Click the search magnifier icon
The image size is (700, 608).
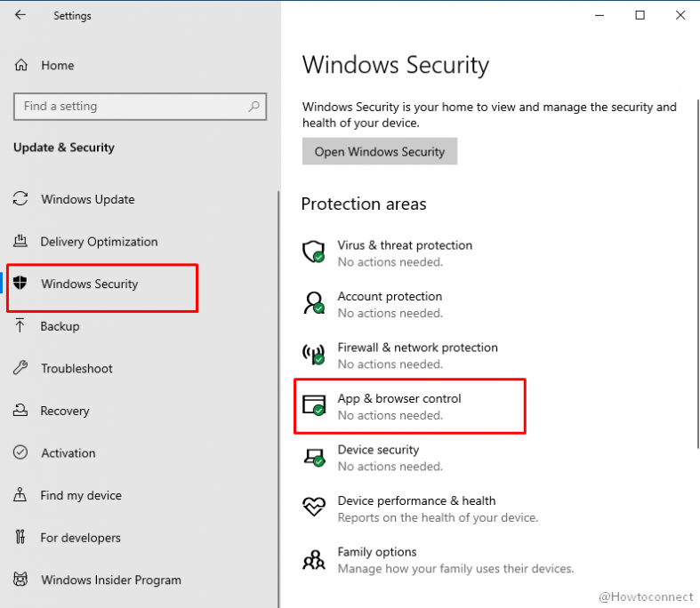[x=253, y=106]
